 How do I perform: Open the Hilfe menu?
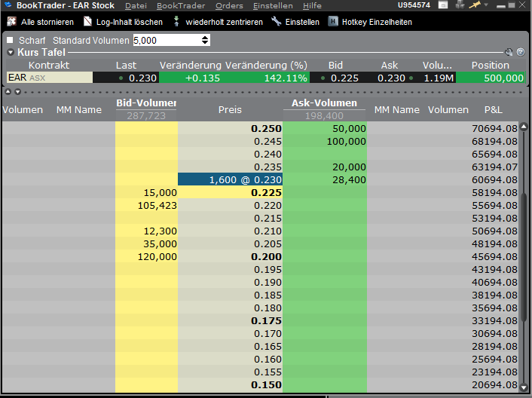[312, 5]
